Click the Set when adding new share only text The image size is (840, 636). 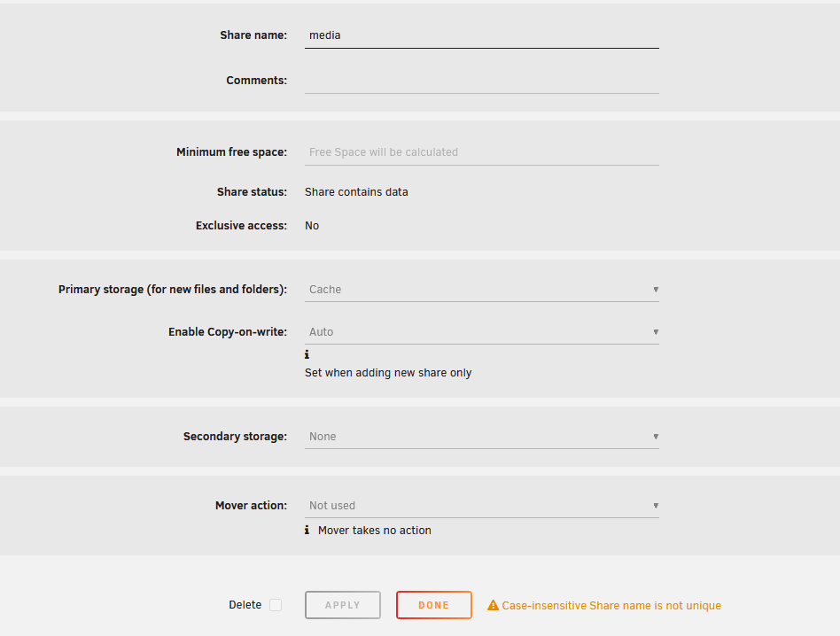[388, 373]
